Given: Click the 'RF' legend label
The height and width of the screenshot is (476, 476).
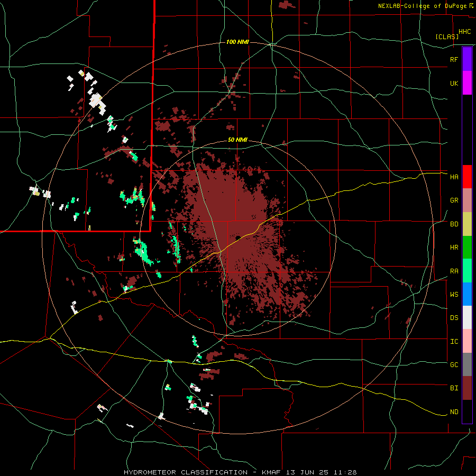Looking at the screenshot, I should tap(454, 59).
